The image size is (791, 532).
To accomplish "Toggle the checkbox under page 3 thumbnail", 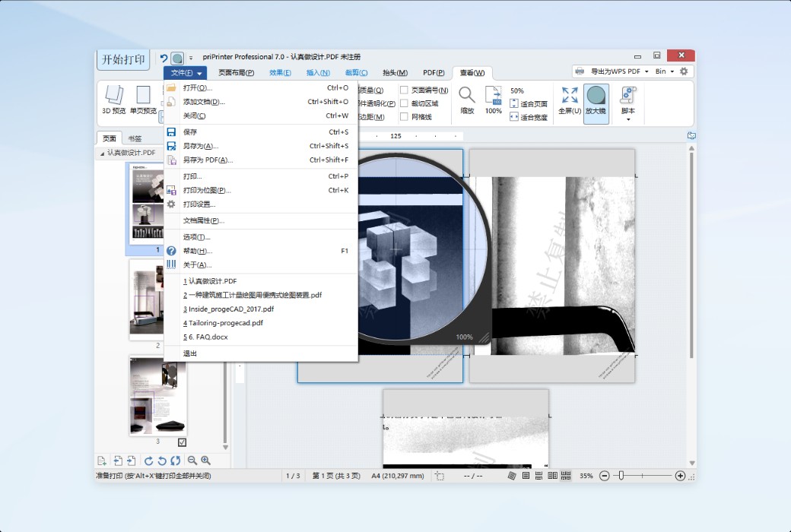I will tap(182, 442).
